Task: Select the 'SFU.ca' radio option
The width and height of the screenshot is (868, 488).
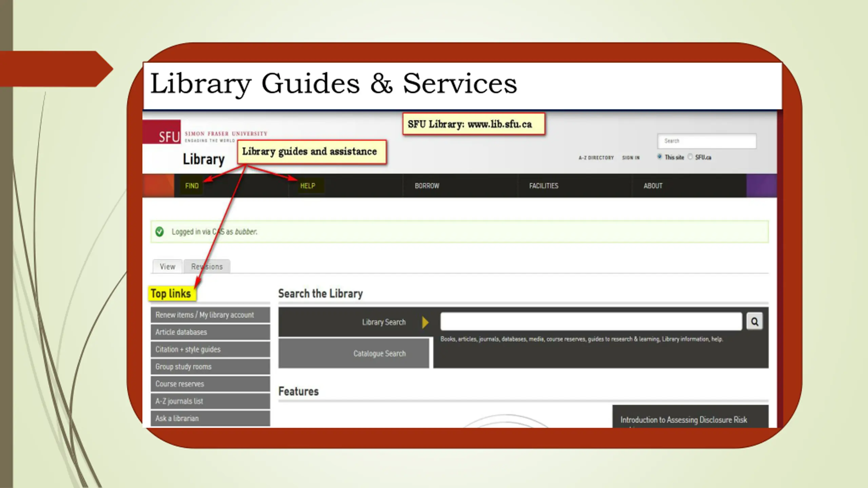Action: tap(690, 157)
